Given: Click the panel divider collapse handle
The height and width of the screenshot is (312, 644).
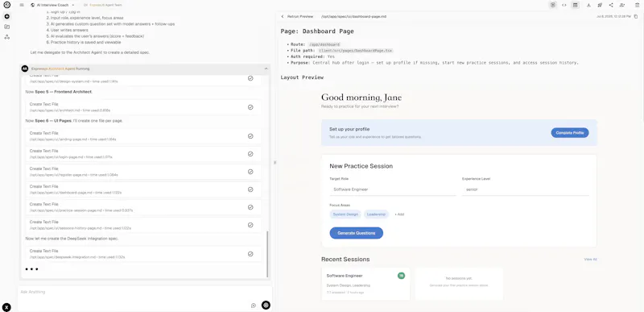Looking at the screenshot, I should (x=275, y=162).
